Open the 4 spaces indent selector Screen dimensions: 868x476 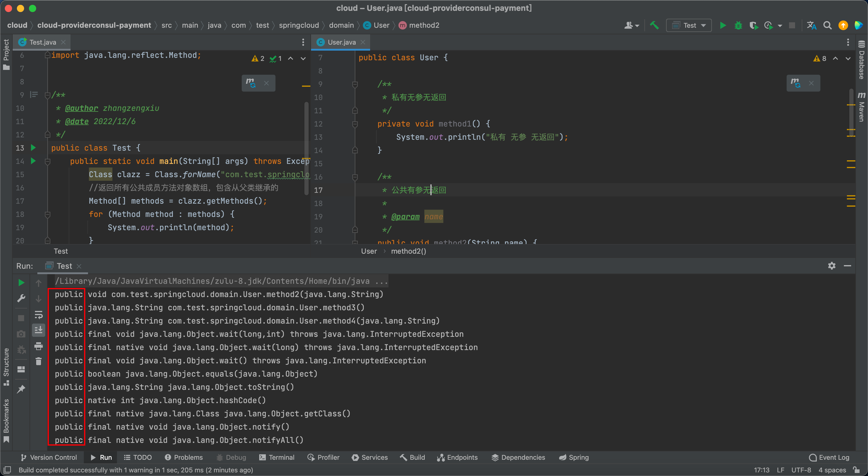pyautogui.click(x=832, y=470)
